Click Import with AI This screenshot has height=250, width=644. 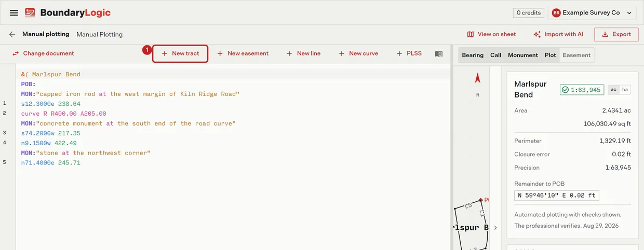coord(558,34)
